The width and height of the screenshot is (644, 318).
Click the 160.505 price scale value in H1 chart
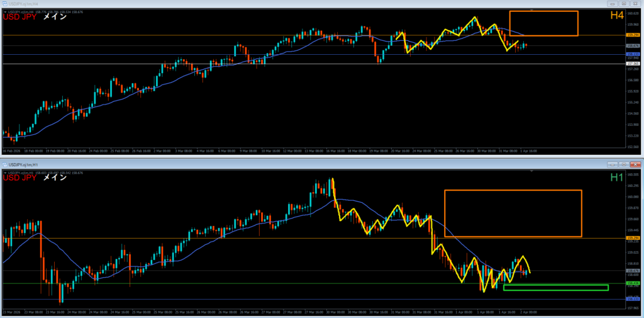coord(633,174)
